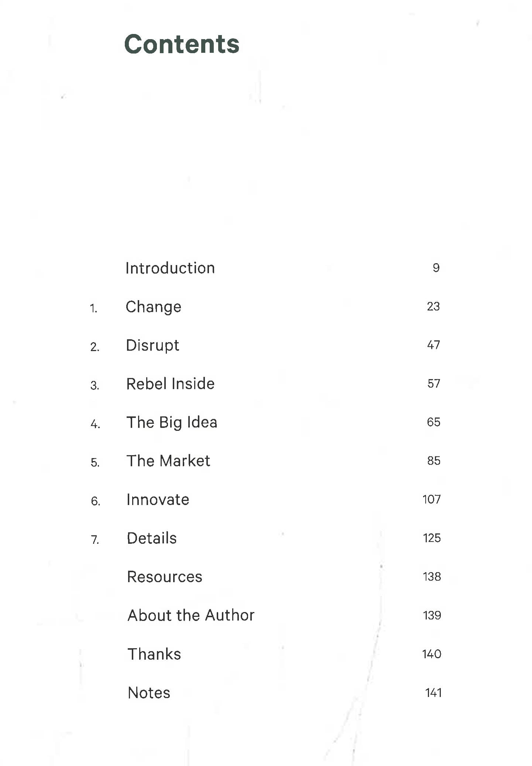532x766 pixels.
Task: Click page number 141 beside Notes
Action: [x=433, y=693]
